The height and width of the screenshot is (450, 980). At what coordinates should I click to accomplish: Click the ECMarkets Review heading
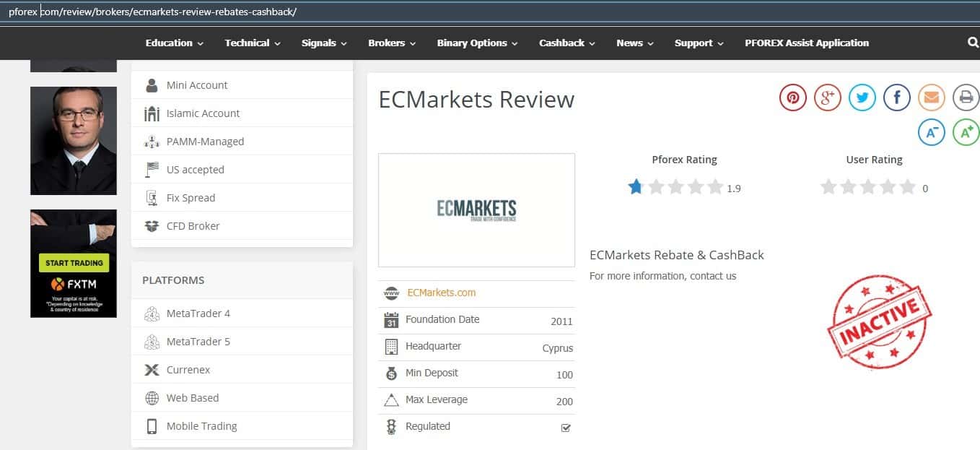[476, 100]
